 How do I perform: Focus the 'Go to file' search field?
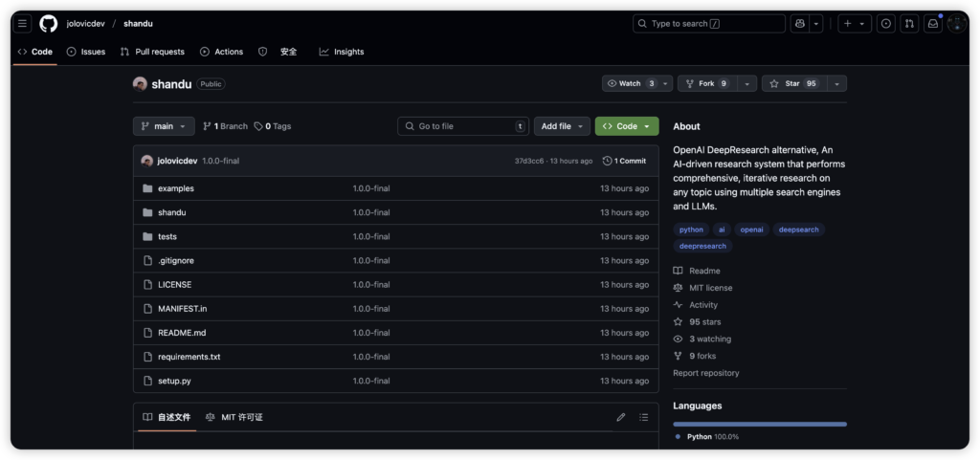click(x=463, y=126)
